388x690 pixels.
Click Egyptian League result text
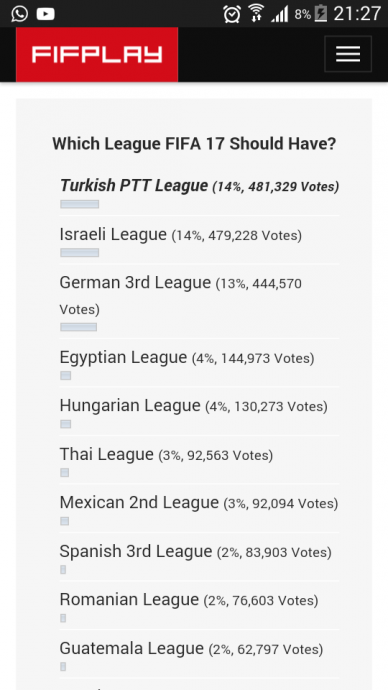pyautogui.click(x=187, y=358)
